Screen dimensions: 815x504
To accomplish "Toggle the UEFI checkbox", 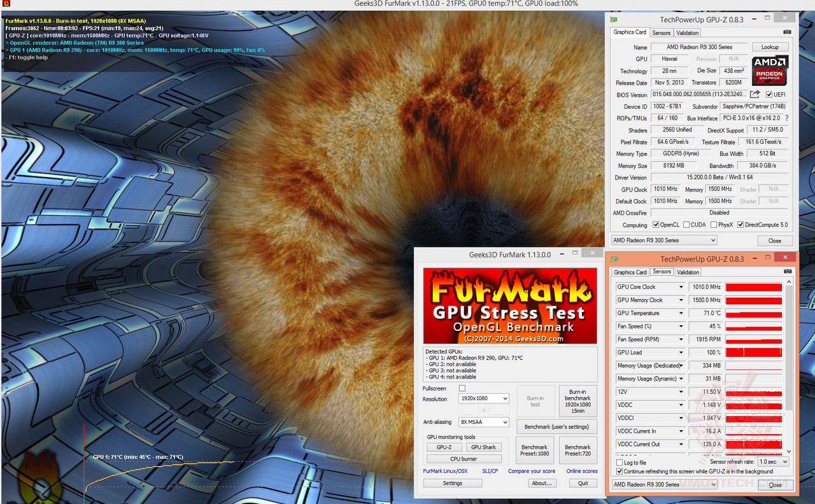I will pyautogui.click(x=769, y=94).
